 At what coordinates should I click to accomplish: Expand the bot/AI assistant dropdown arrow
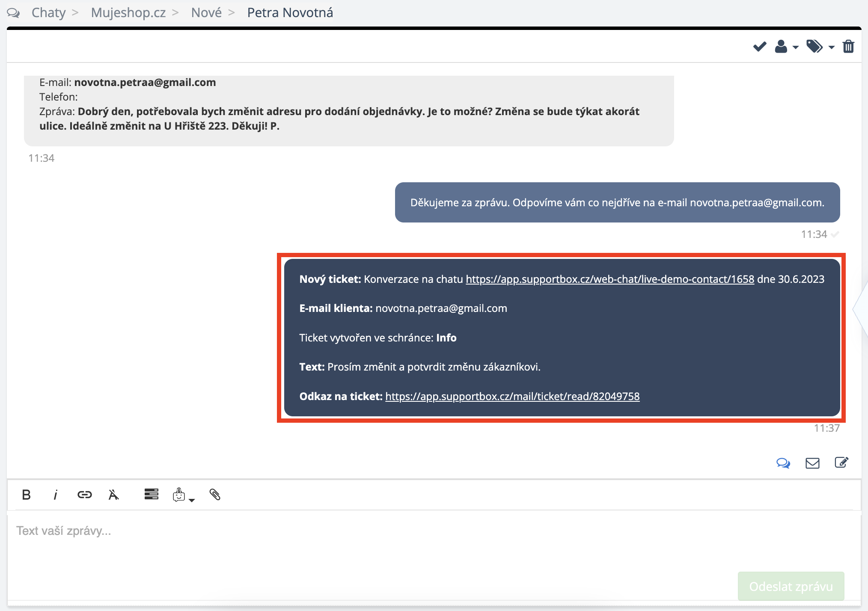pyautogui.click(x=192, y=500)
